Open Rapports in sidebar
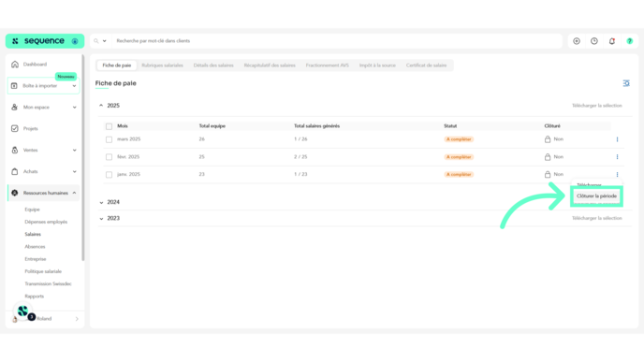 (34, 297)
